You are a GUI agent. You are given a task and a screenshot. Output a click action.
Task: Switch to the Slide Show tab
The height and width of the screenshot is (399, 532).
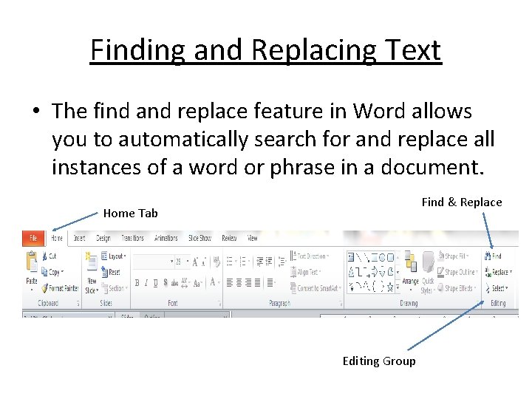pos(199,238)
